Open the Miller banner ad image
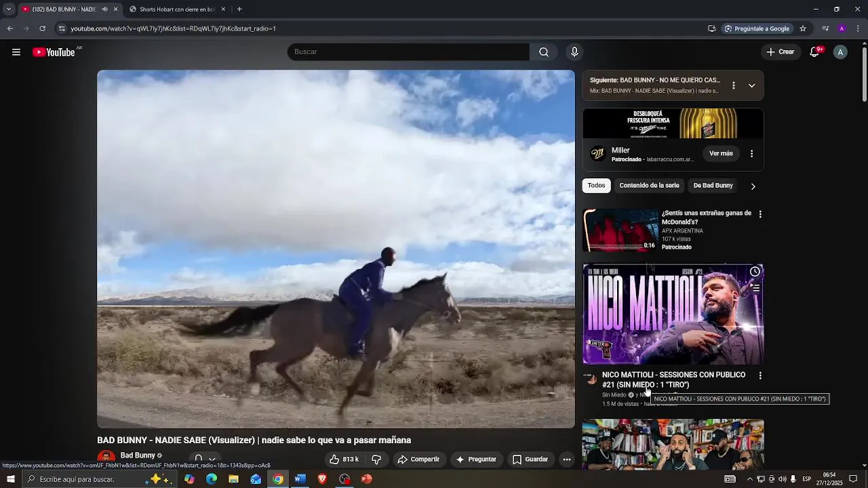The height and width of the screenshot is (488, 868). 673,123
